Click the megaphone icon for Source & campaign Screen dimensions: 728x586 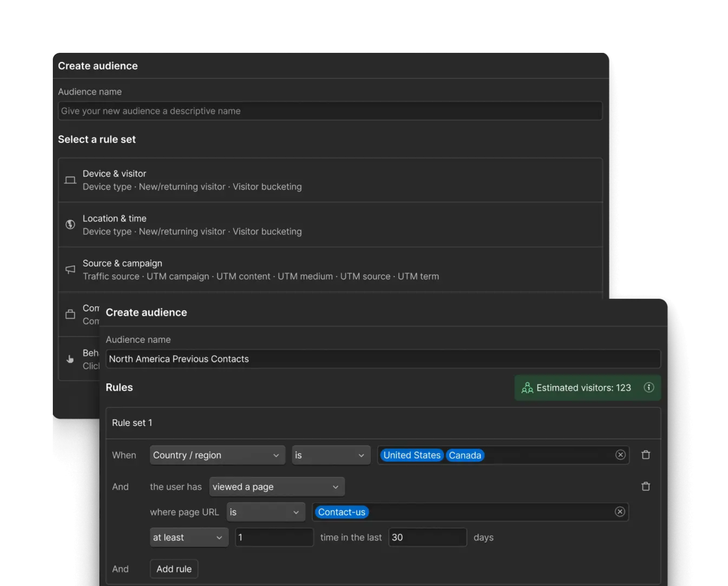[70, 269]
